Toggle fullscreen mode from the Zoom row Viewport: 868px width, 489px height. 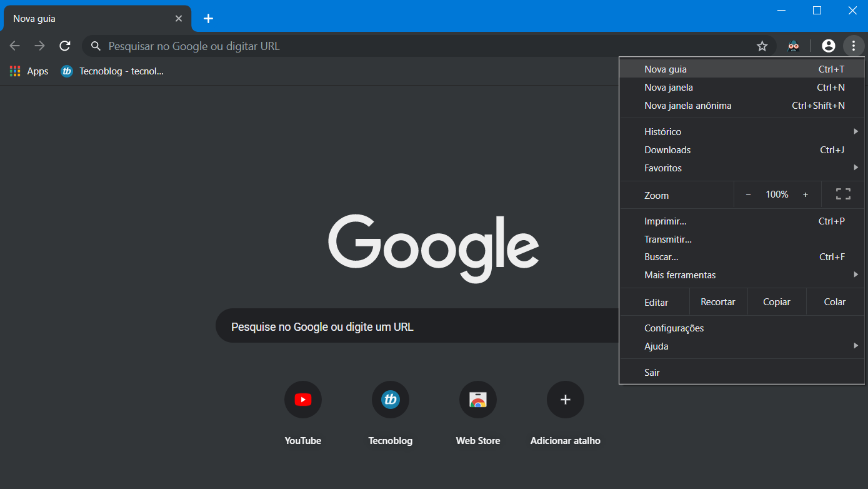[843, 194]
